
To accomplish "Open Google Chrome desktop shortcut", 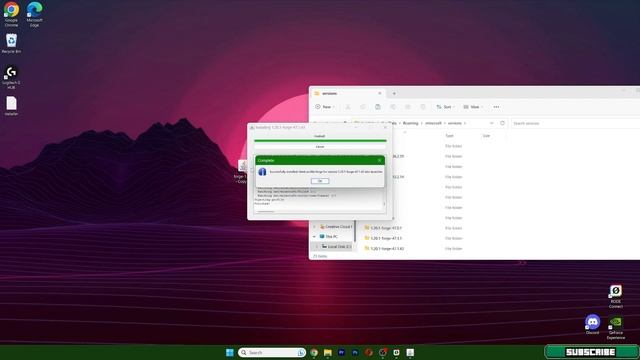I will point(11,14).
